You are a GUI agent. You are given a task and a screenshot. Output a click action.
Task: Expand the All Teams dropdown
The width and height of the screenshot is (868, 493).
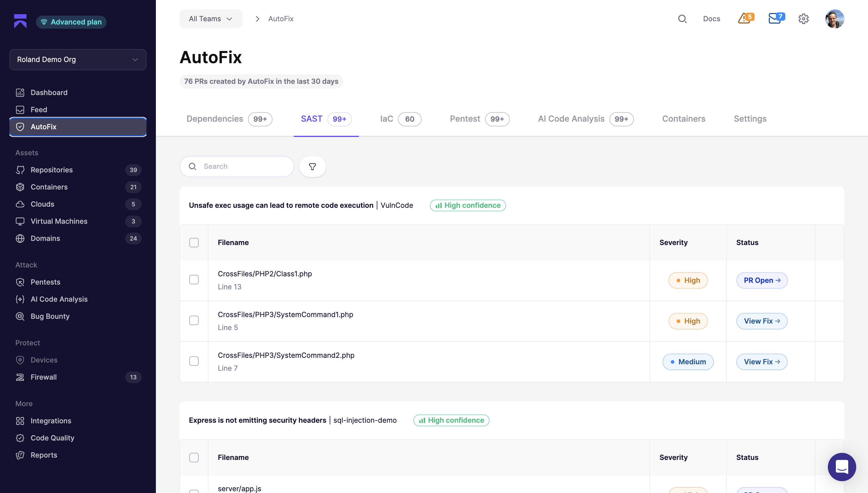[x=211, y=19]
